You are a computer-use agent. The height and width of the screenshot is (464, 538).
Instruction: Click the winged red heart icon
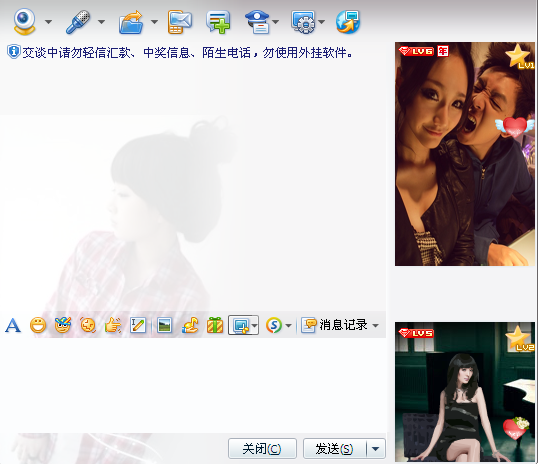pyautogui.click(x=515, y=126)
